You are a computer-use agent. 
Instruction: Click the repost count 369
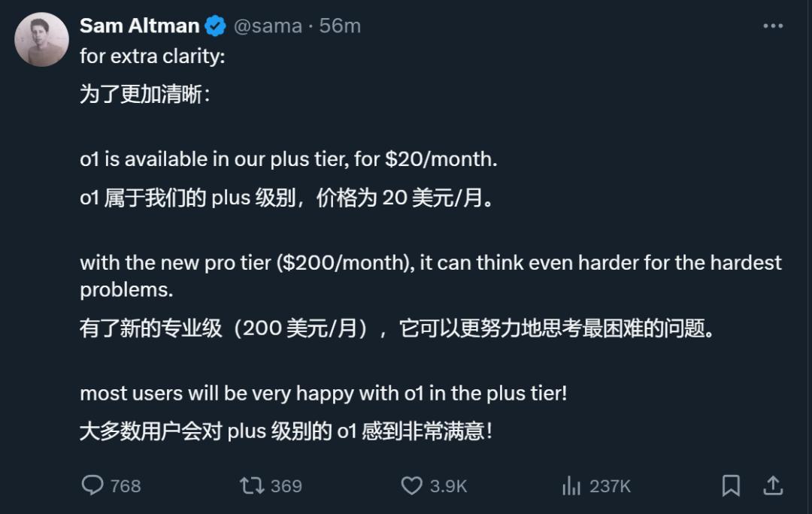[288, 485]
